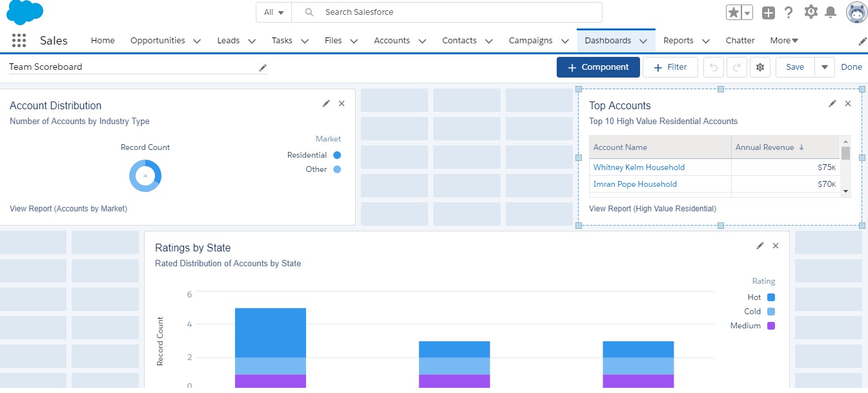The width and height of the screenshot is (868, 393).
Task: Switch to the Reports tab
Action: pos(678,41)
